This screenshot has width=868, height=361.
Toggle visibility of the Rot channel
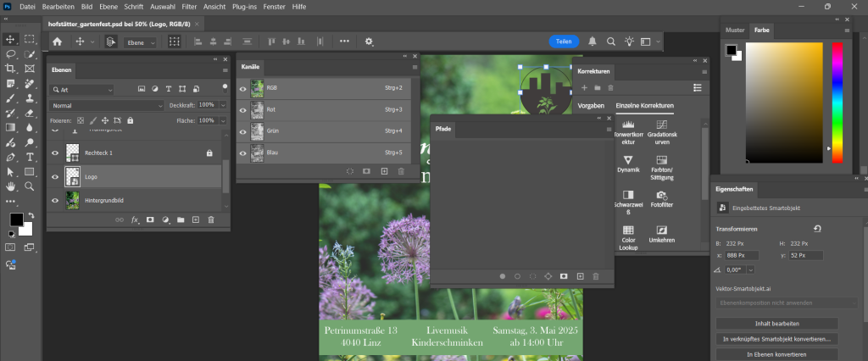(243, 109)
